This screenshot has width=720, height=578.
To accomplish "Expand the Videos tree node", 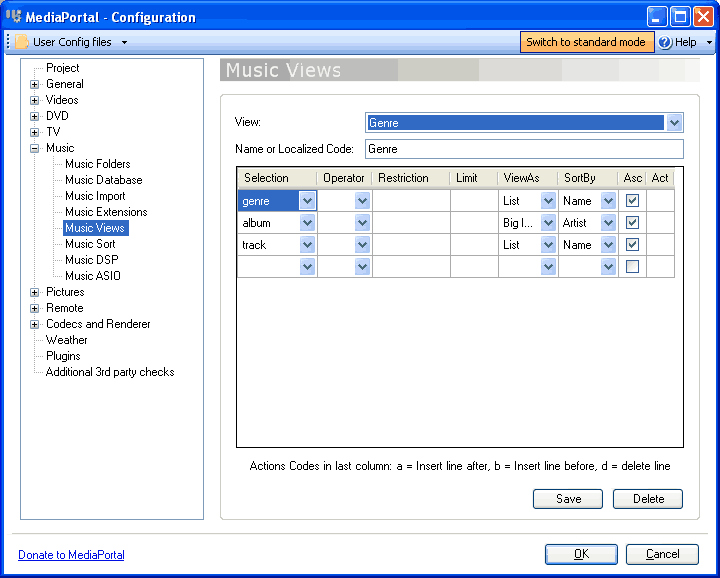I will click(34, 100).
